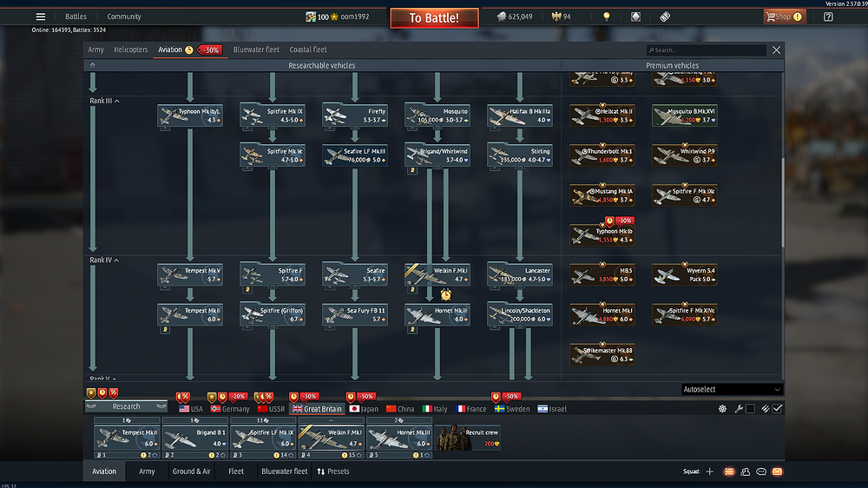Screen dimensions: 868x488
Task: Open the mail envelope icon
Action: pos(777,472)
